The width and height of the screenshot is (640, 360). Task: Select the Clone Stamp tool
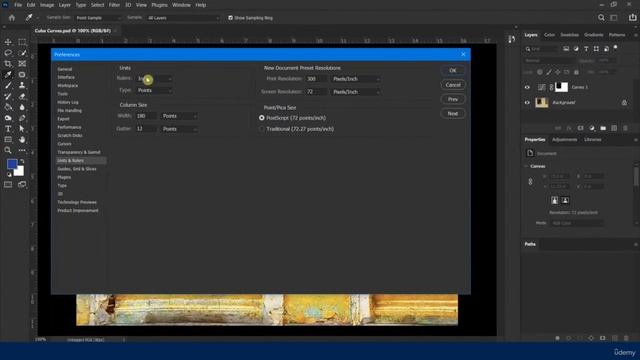(x=22, y=85)
